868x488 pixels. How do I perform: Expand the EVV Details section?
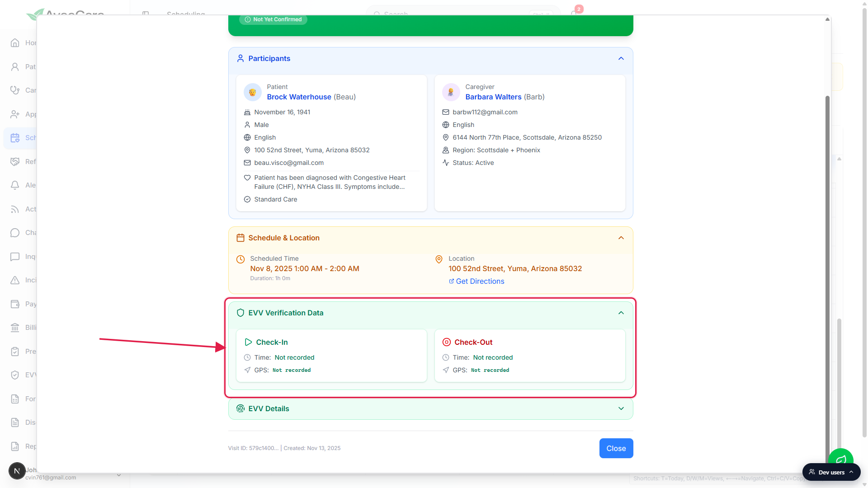621,408
